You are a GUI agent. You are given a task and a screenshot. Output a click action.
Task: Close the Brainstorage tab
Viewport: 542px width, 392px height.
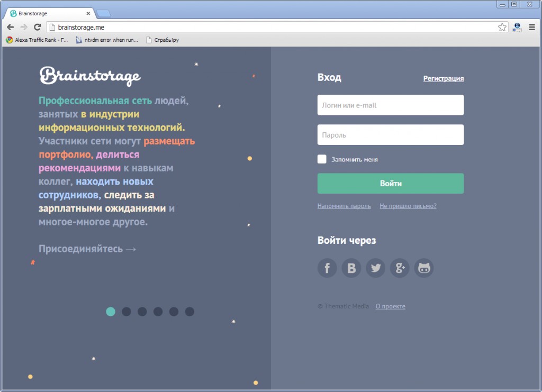tap(88, 13)
